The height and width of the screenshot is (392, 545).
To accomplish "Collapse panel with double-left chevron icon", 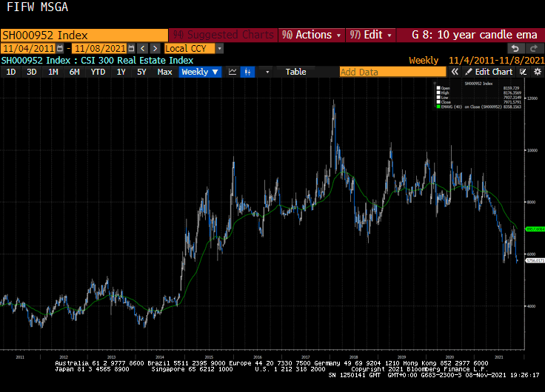I will [x=455, y=72].
